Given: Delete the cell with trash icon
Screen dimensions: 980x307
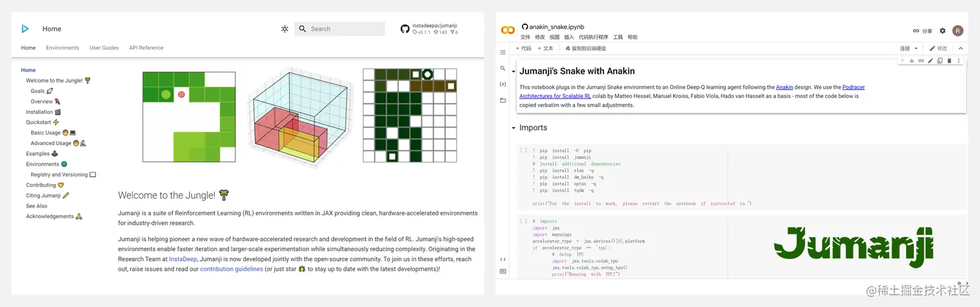Looking at the screenshot, I should (950, 61).
